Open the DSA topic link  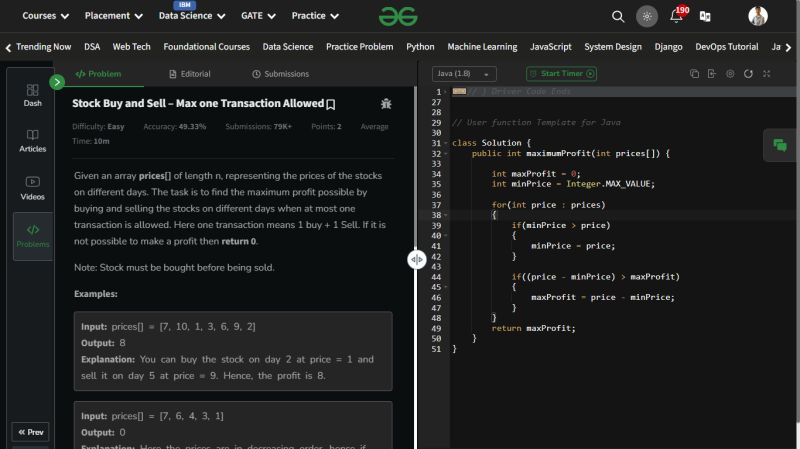pyautogui.click(x=92, y=47)
